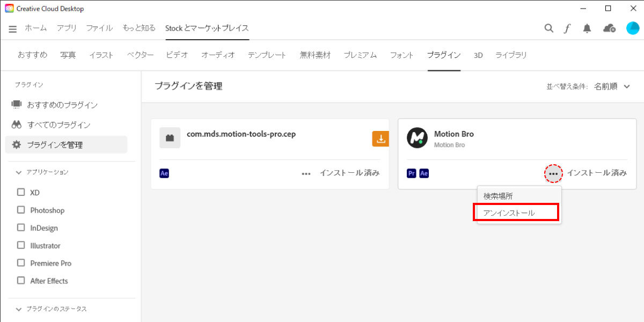
Task: Open the フォント category tab
Action: tap(402, 55)
